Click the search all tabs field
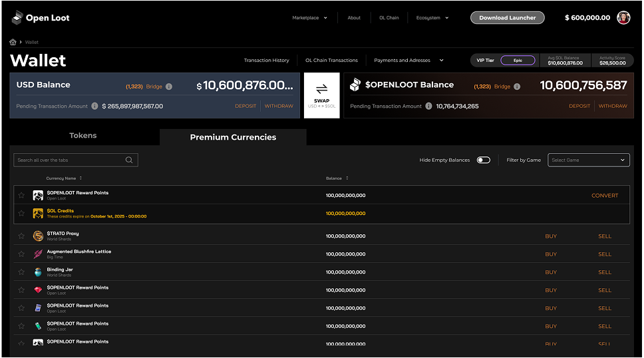644x358 pixels. click(x=76, y=160)
